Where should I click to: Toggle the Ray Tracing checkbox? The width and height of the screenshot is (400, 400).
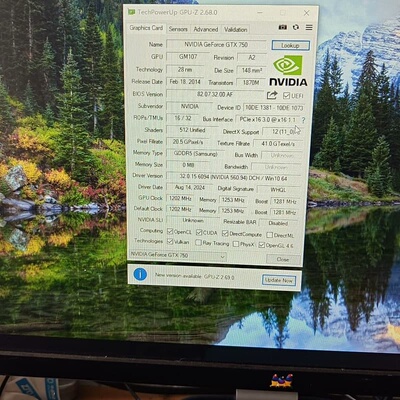point(198,242)
